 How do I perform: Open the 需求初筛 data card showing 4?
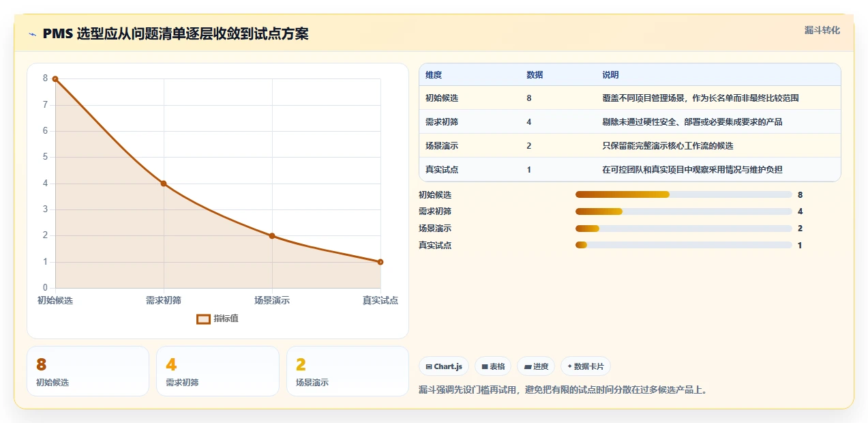point(218,371)
